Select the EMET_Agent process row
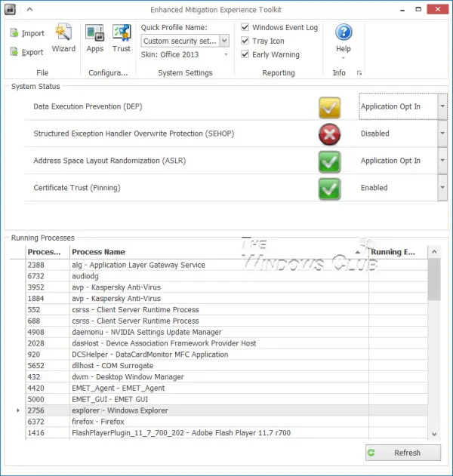Image resolution: width=453 pixels, height=476 pixels. (226, 388)
